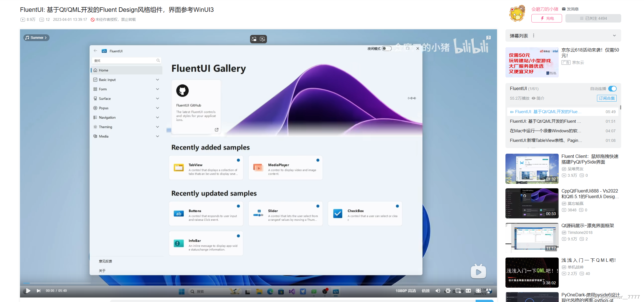Open the 倍速 playback speed menu

pos(426,291)
